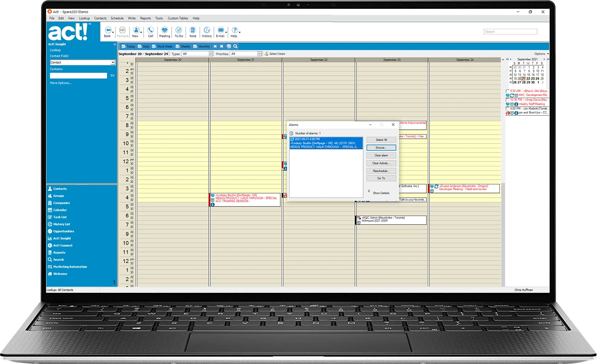The width and height of the screenshot is (597, 364).
Task: Open the Back icon's dropdown arrow
Action: tap(113, 32)
